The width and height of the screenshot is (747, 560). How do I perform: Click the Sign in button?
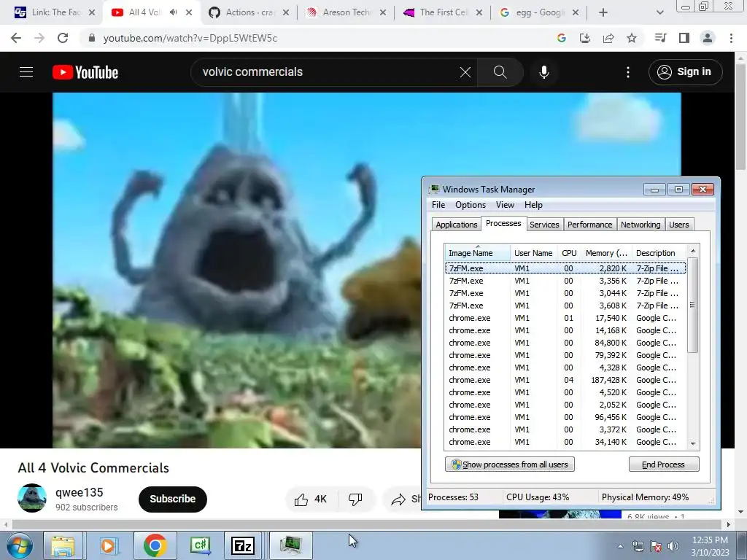(685, 72)
